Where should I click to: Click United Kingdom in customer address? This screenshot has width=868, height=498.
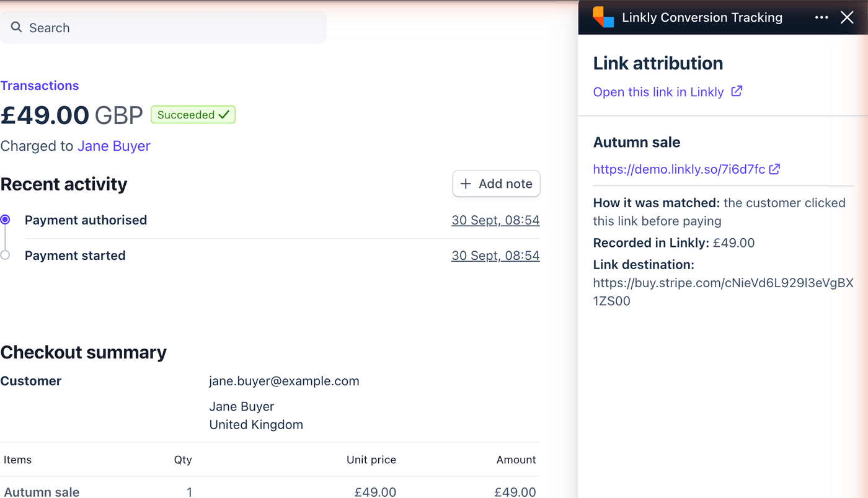click(x=256, y=425)
